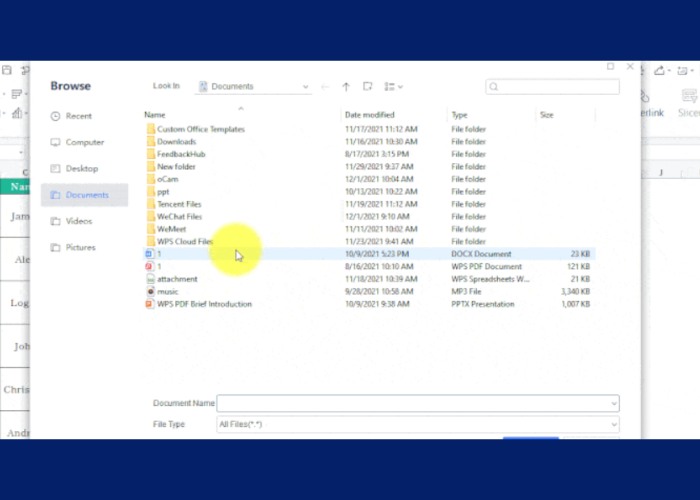Screen dimensions: 700x500
Task: Select Documents in the sidebar
Action: coord(84,195)
